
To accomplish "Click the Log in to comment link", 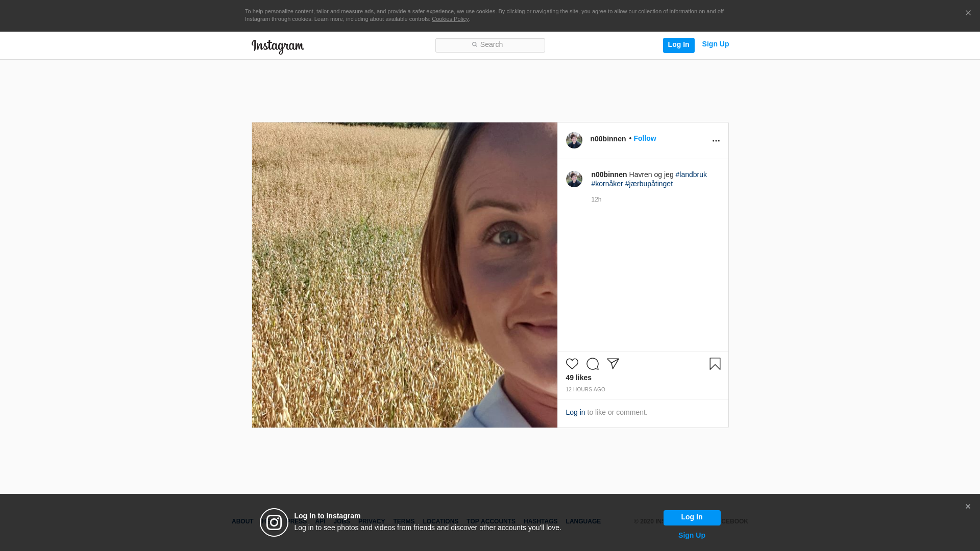I will (x=575, y=412).
